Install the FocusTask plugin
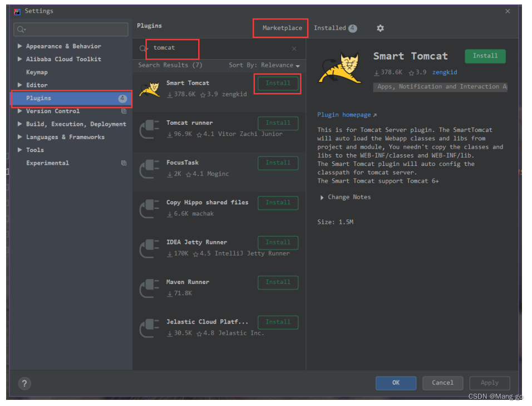The height and width of the screenshot is (406, 532). coord(278,163)
